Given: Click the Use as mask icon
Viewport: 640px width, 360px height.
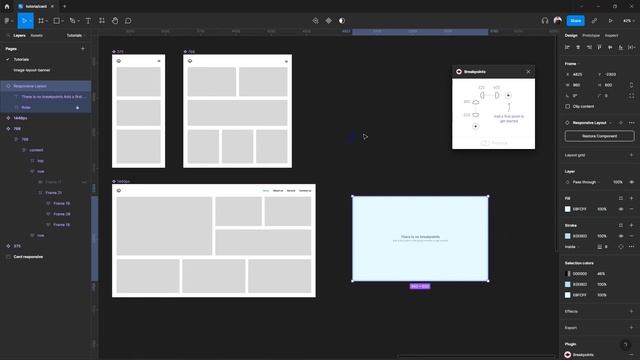Looking at the screenshot, I should coord(342,21).
